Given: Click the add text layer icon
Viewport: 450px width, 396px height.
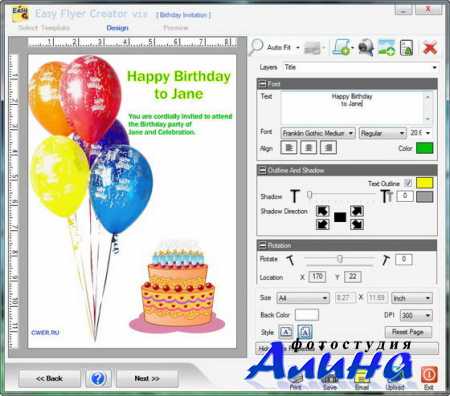Looking at the screenshot, I should click(342, 47).
